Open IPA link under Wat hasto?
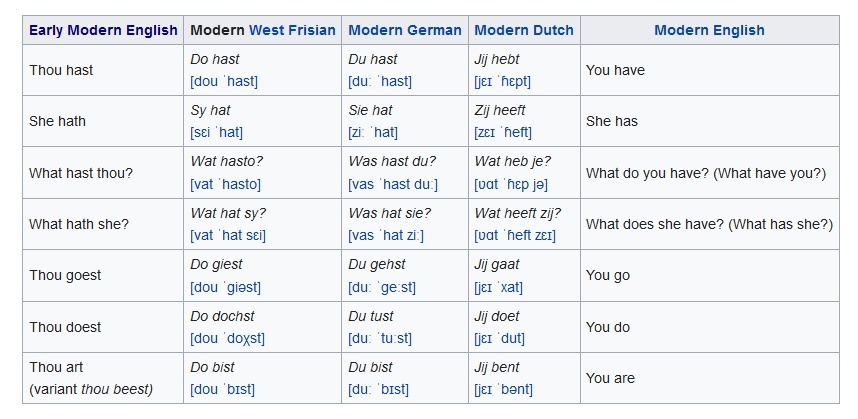The image size is (858, 419). [x=226, y=184]
